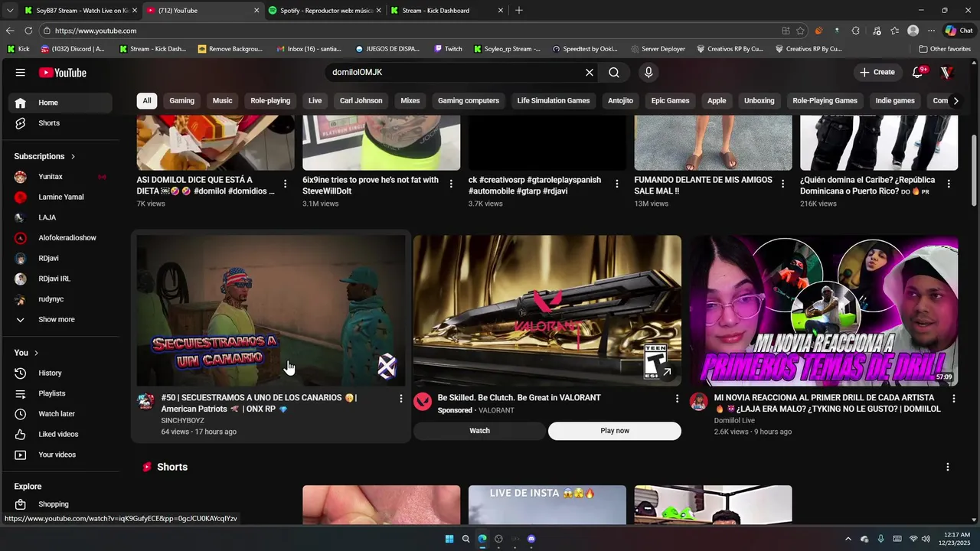The image size is (980, 551).
Task: Open more options for 6ix9ine video
Action: (x=451, y=184)
